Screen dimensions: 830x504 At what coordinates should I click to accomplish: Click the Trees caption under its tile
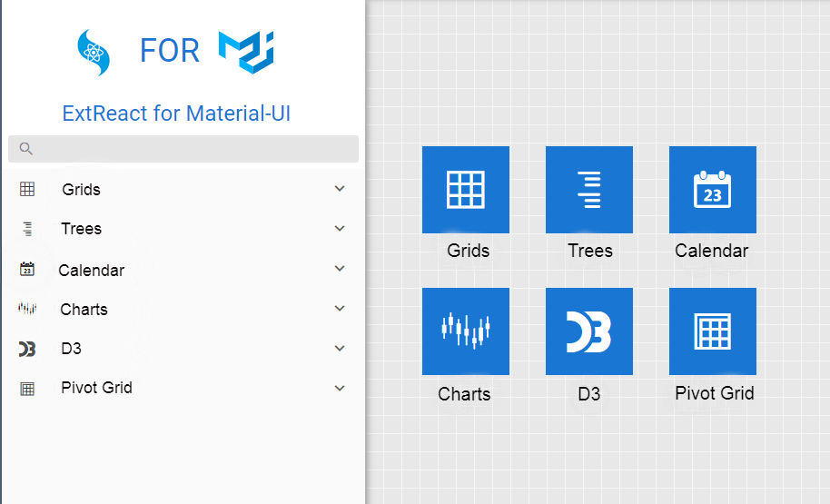click(589, 251)
